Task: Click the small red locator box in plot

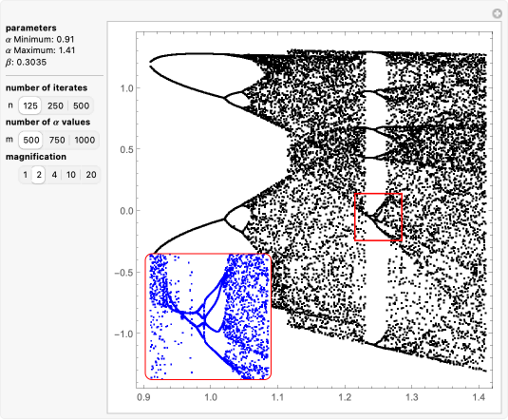Action: click(379, 217)
